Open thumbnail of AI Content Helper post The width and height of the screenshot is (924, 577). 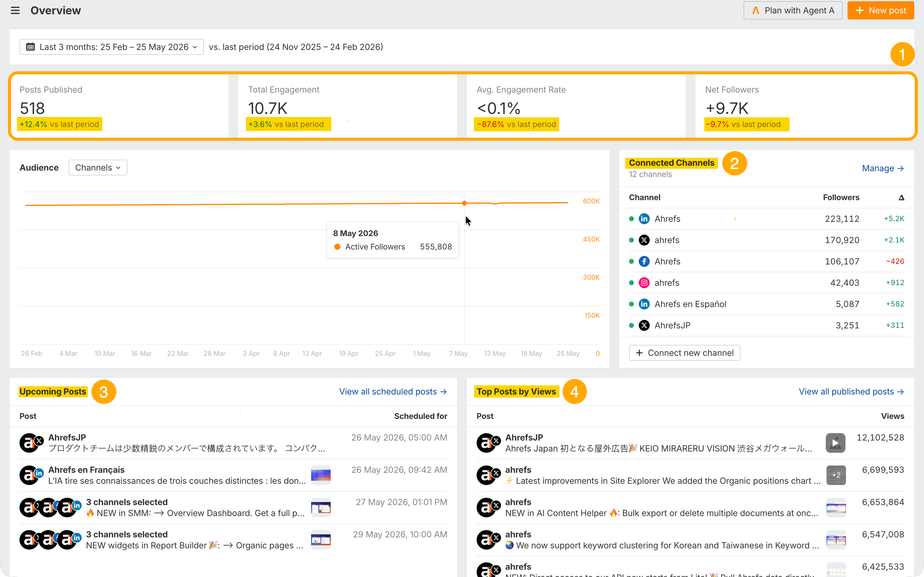click(836, 508)
